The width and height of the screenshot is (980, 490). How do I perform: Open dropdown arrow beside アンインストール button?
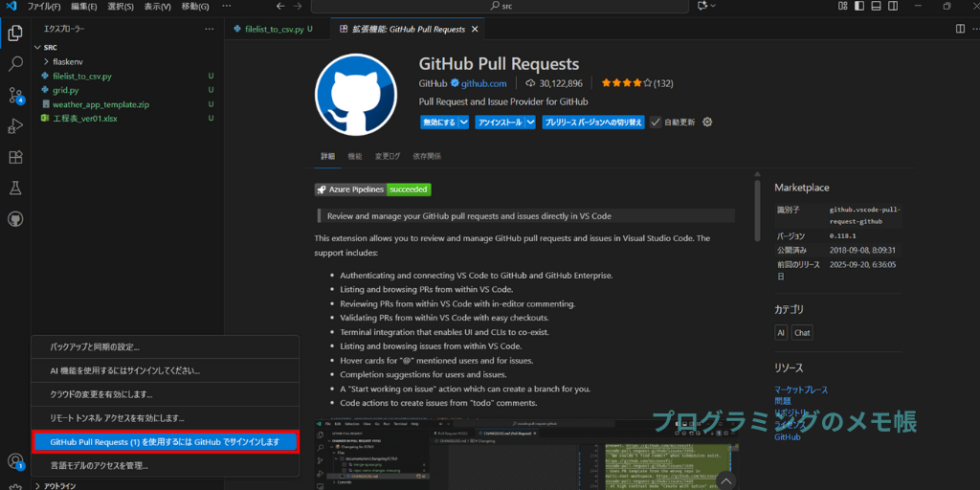tap(530, 122)
